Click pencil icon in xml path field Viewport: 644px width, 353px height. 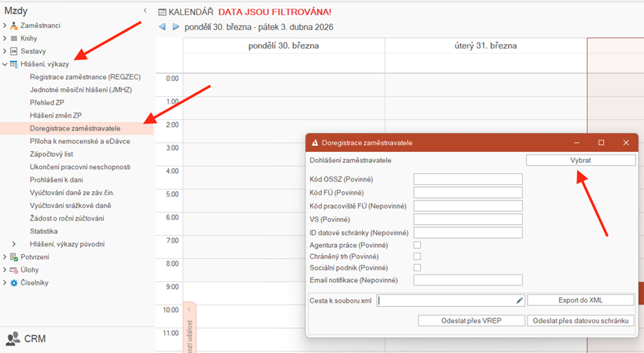pyautogui.click(x=519, y=301)
